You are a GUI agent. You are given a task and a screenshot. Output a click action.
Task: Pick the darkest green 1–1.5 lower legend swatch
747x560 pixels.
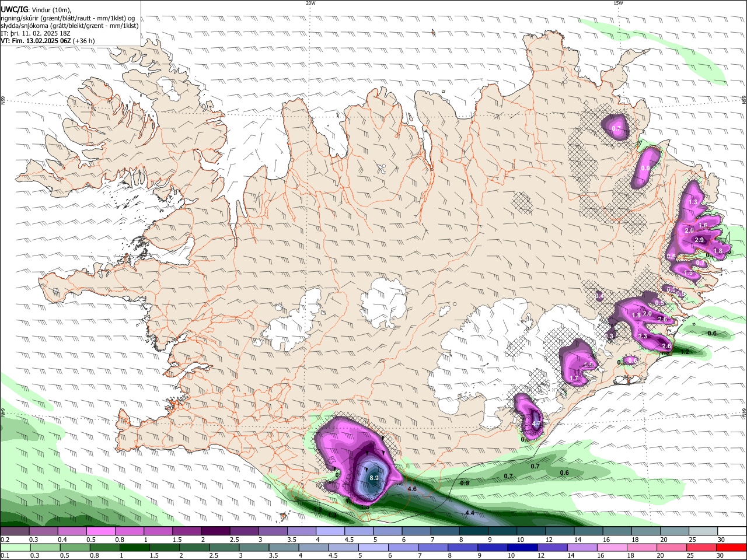135,548
